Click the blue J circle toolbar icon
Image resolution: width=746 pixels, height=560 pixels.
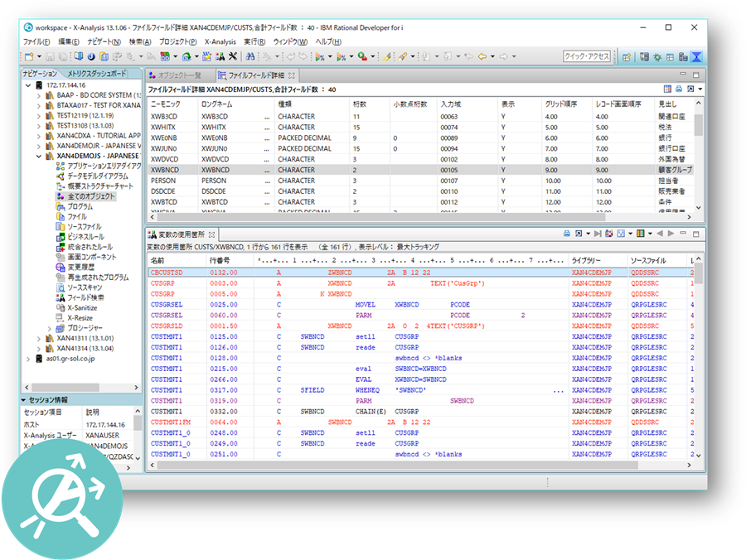pos(91,56)
